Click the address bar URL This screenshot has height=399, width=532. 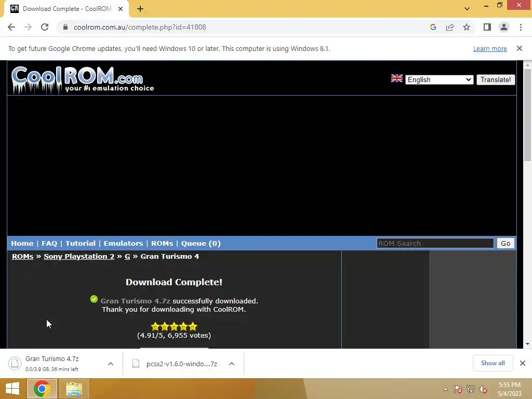pyautogui.click(x=140, y=27)
